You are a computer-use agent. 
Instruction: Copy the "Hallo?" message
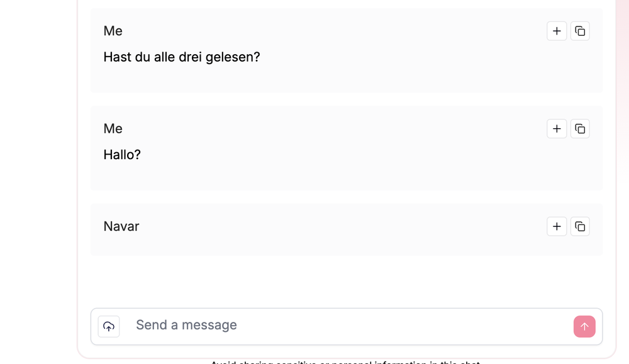[580, 129]
